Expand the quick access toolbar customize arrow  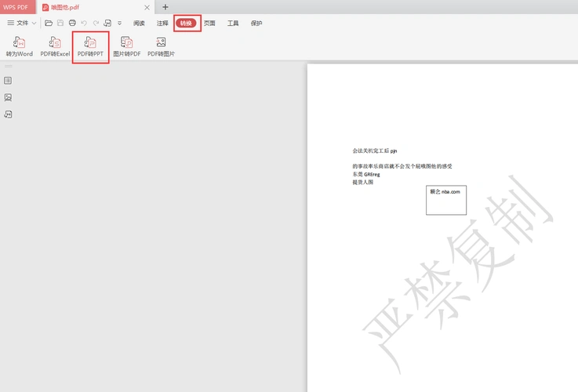119,24
